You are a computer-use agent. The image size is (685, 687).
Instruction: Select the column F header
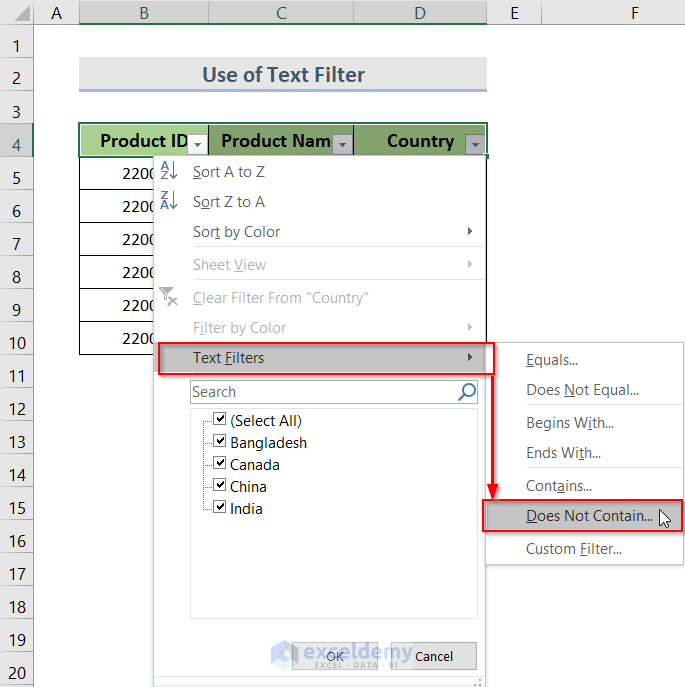pyautogui.click(x=635, y=12)
